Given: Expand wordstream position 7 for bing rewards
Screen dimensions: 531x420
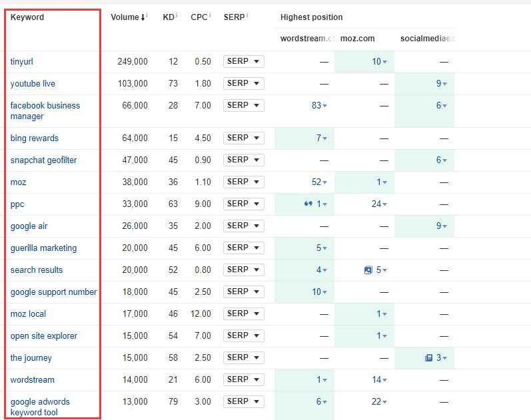Looking at the screenshot, I should (322, 138).
